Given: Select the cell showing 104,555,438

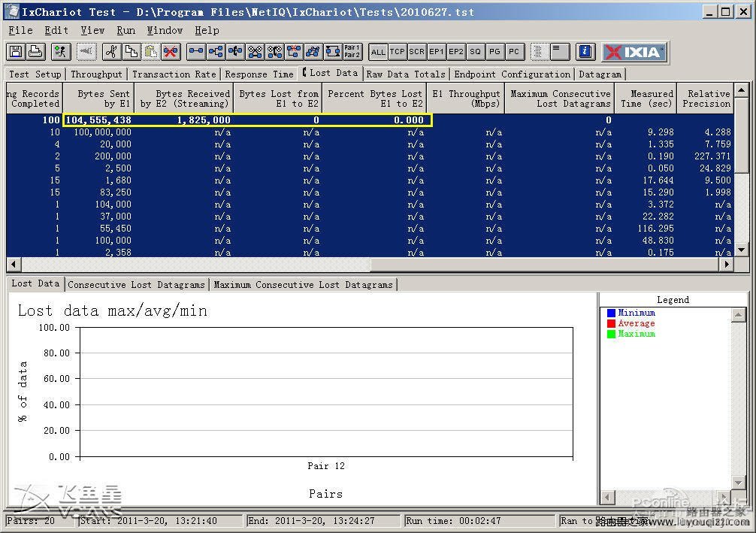Looking at the screenshot, I should (x=98, y=120).
